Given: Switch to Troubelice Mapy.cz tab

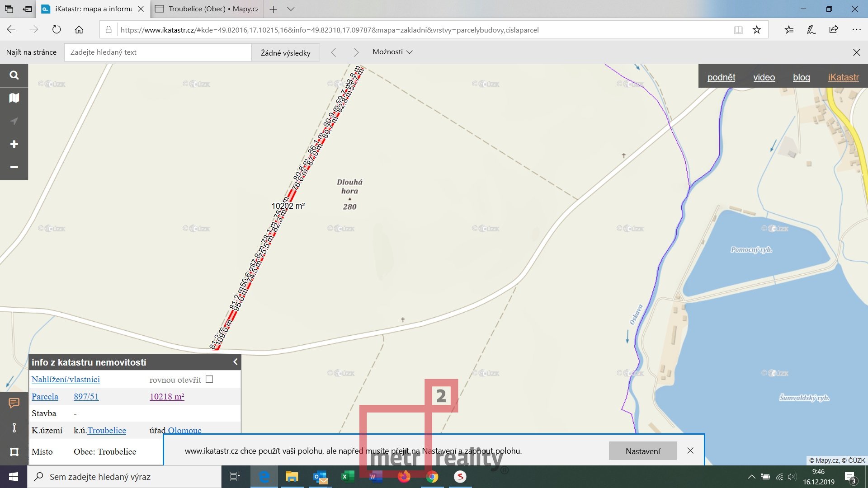Looking at the screenshot, I should [x=207, y=9].
